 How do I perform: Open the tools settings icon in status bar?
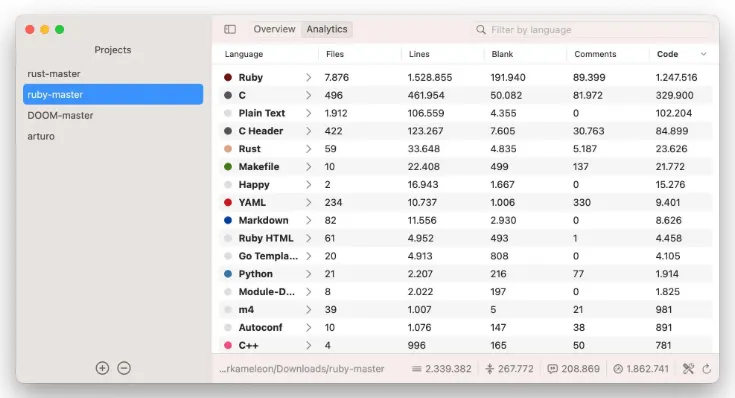pos(688,369)
